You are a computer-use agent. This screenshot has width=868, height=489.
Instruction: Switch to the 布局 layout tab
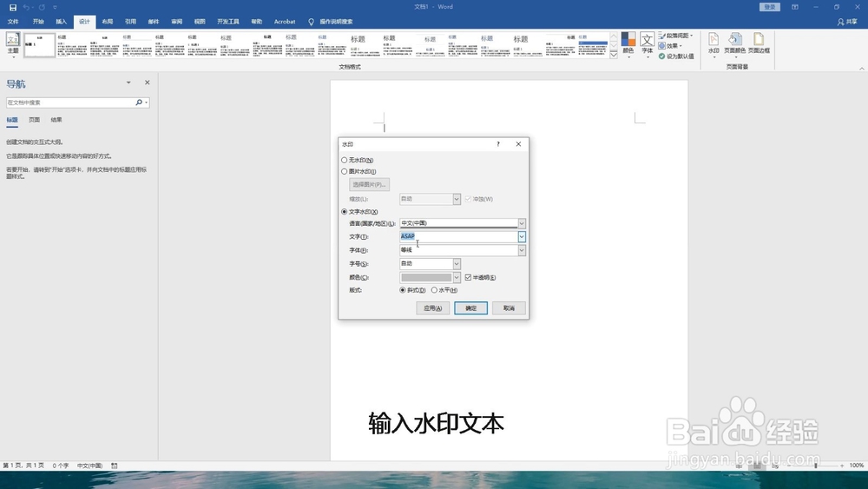point(108,22)
